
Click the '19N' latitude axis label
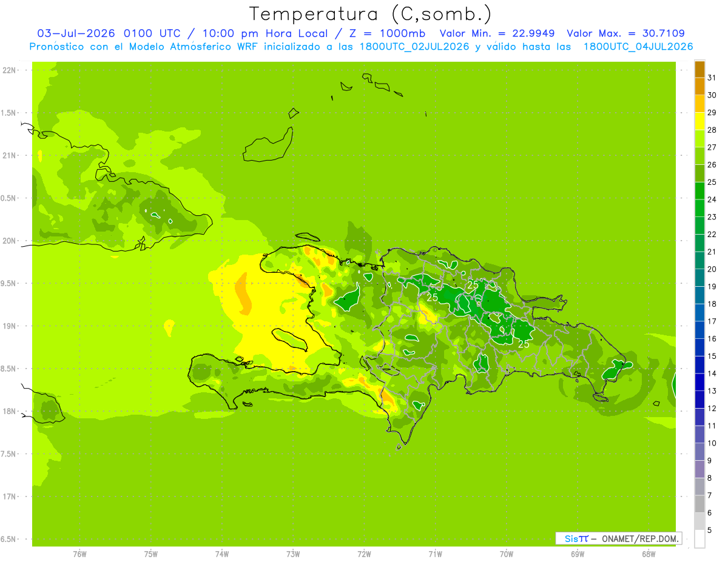[x=9, y=326]
